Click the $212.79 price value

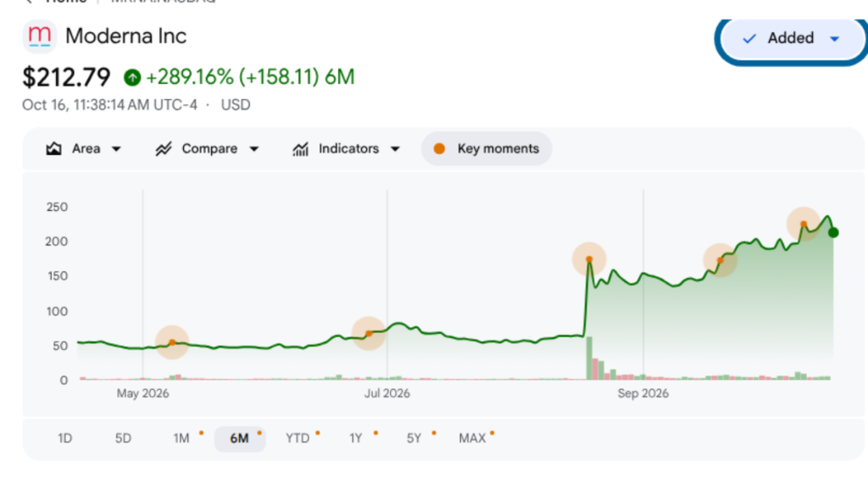pos(66,77)
